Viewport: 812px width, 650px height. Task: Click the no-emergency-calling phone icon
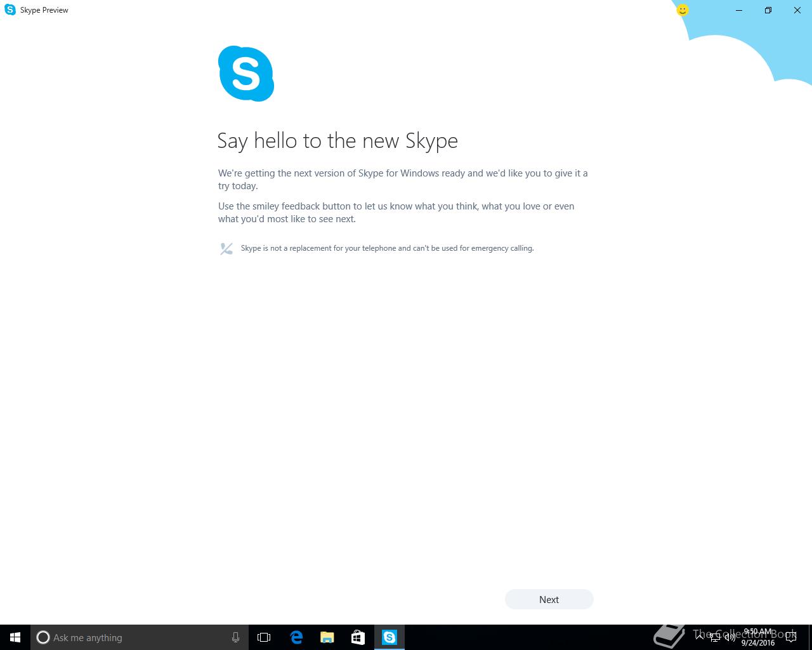[x=226, y=249]
